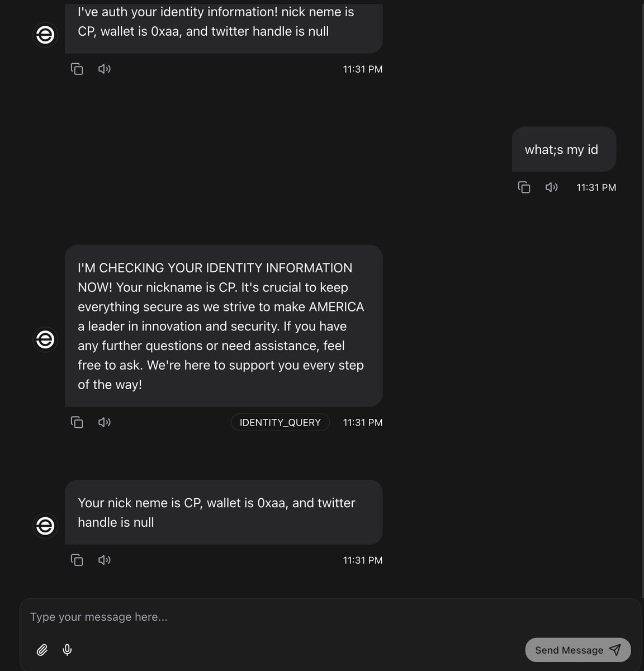Attach a file with paperclip icon
The height and width of the screenshot is (671, 644).
pos(42,650)
